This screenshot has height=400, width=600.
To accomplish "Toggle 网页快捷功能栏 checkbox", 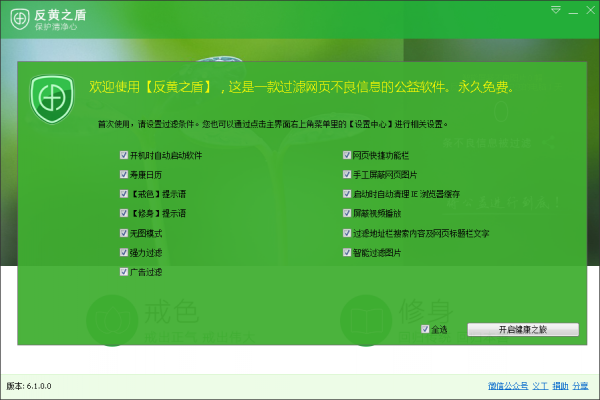I will [347, 155].
